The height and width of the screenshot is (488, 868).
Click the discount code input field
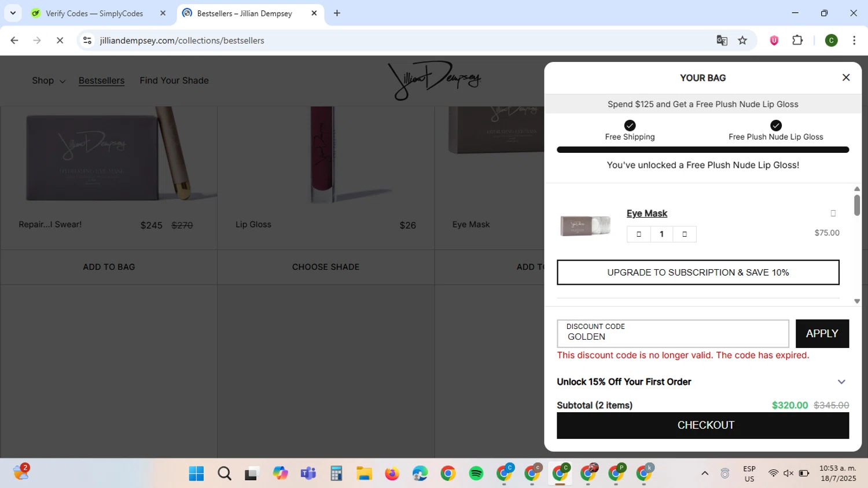tap(673, 333)
